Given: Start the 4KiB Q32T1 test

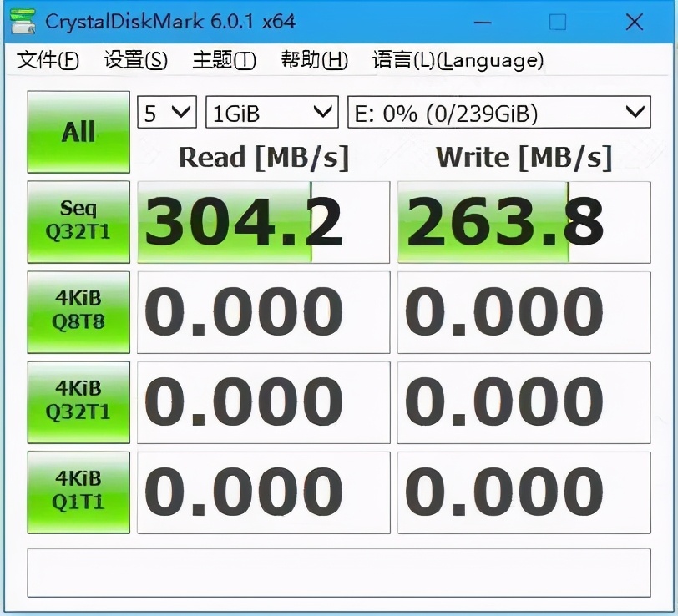Looking at the screenshot, I should (x=78, y=402).
